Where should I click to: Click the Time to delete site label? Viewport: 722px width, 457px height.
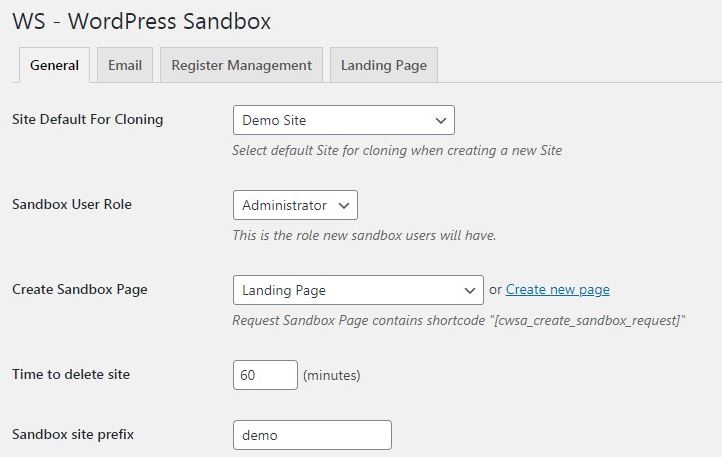(71, 374)
